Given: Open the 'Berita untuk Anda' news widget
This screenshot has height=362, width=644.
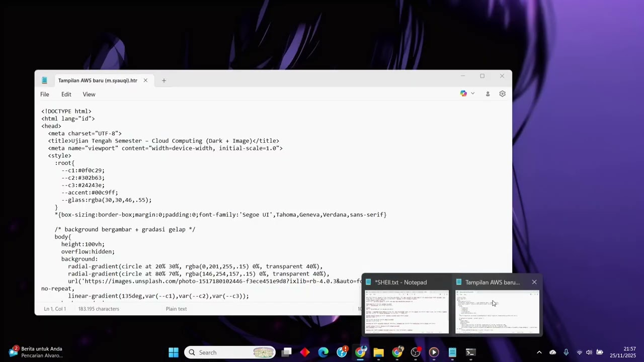Looking at the screenshot, I should point(35,352).
